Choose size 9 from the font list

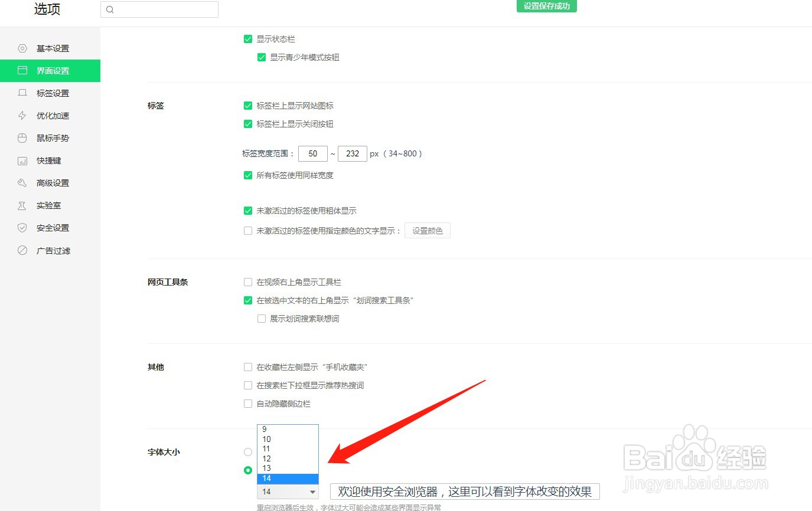[264, 429]
